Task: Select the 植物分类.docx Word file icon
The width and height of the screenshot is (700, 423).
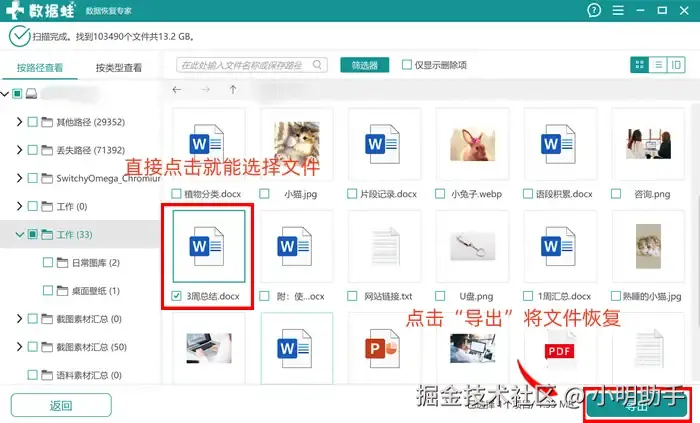Action: click(x=207, y=144)
